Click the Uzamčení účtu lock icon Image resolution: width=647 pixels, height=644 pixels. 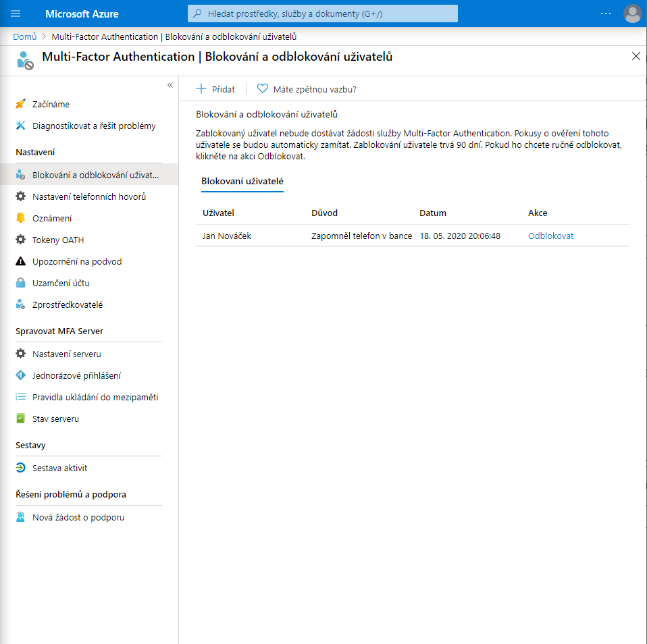[x=20, y=283]
